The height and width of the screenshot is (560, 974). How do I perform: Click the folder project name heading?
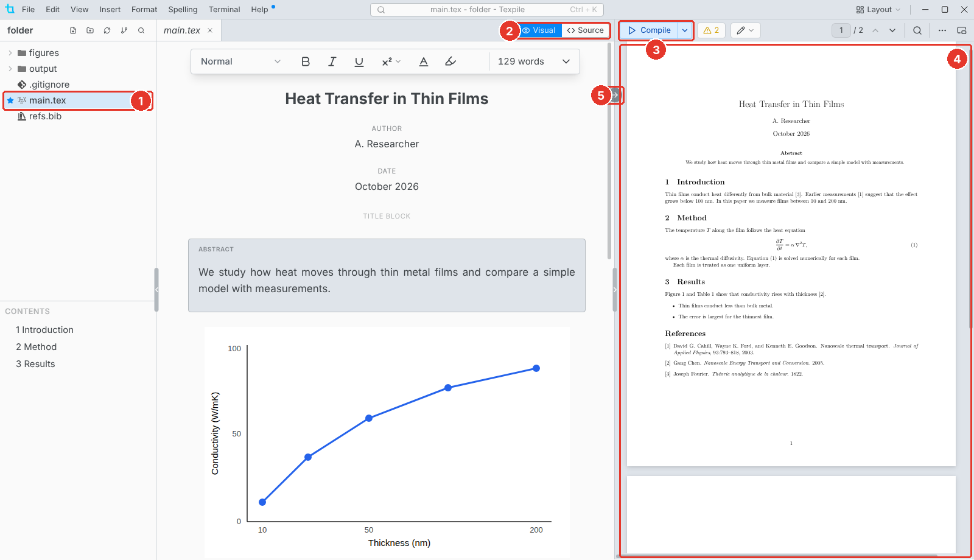point(20,30)
